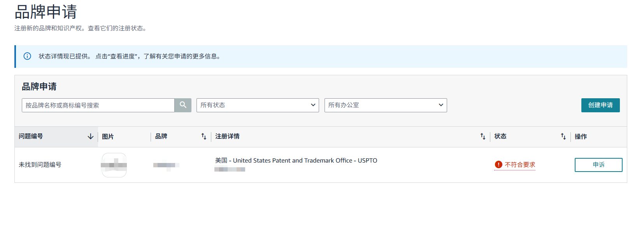Sort 注册详情 column using arrows icon
Viewport: 644px width, 232px height.
tap(483, 136)
